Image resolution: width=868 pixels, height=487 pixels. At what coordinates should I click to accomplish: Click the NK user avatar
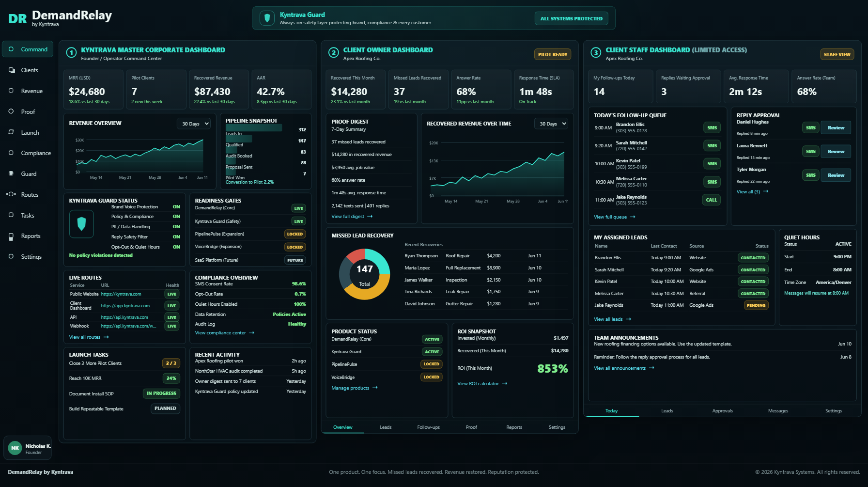(15, 448)
